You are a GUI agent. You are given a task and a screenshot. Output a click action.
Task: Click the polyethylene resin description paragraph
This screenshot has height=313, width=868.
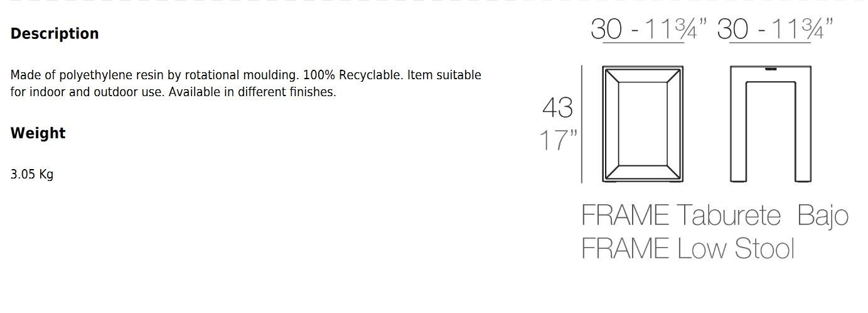click(x=246, y=84)
